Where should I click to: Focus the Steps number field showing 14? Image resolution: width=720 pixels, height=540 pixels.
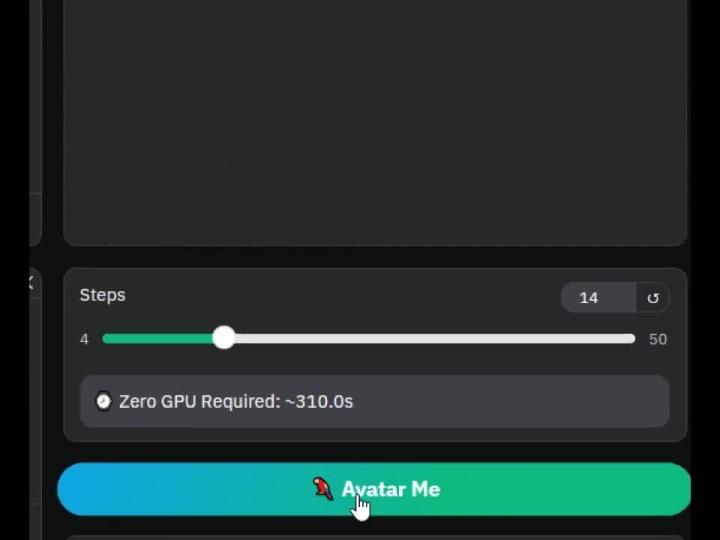(x=598, y=298)
